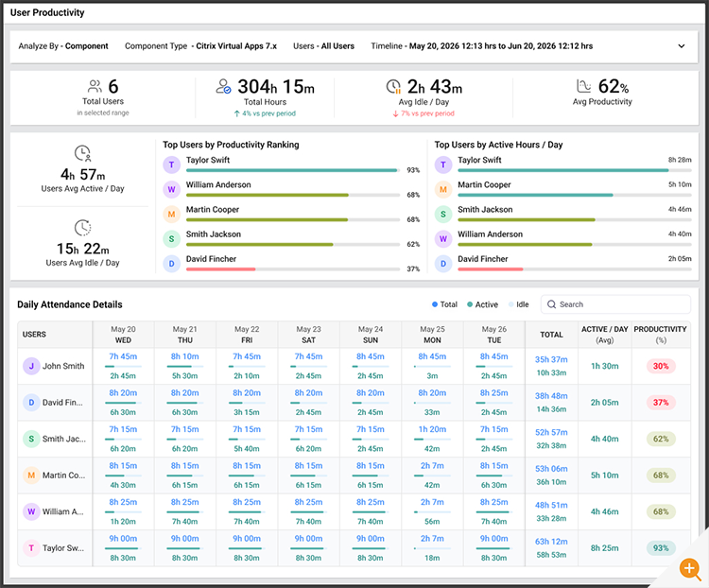Click Taylor Sw... avatar in attendance table
The width and height of the screenshot is (709, 588).
click(x=31, y=547)
